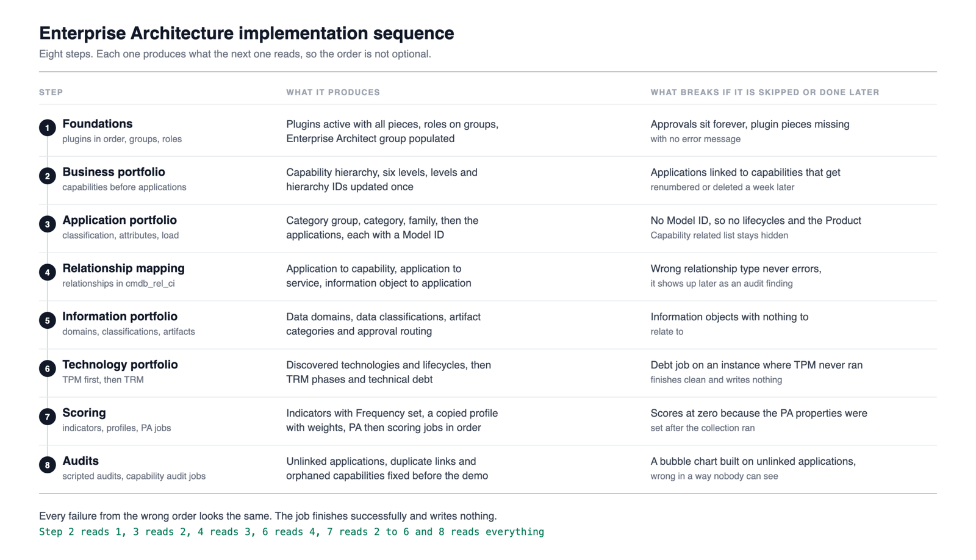Click the step 4 numbered badge
The height and width of the screenshot is (560, 976).
(48, 272)
